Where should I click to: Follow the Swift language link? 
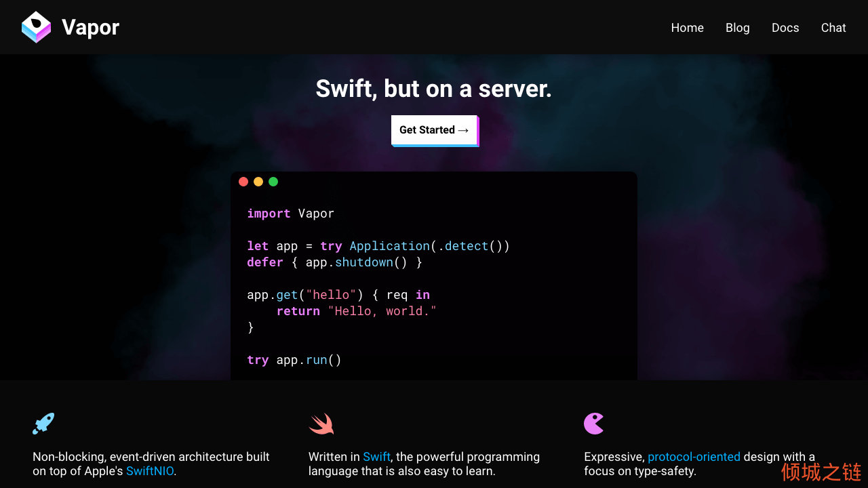(376, 457)
